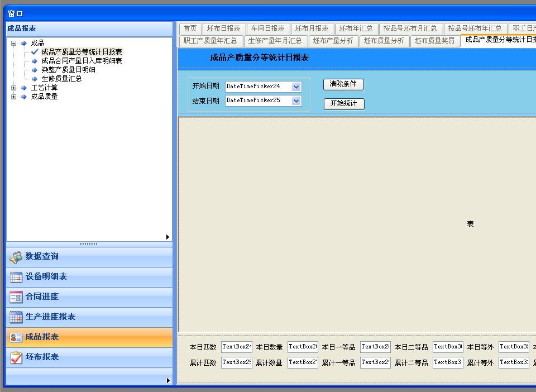Open the 职工产质量年汇总 tab
The width and height of the screenshot is (536, 392).
coord(210,41)
